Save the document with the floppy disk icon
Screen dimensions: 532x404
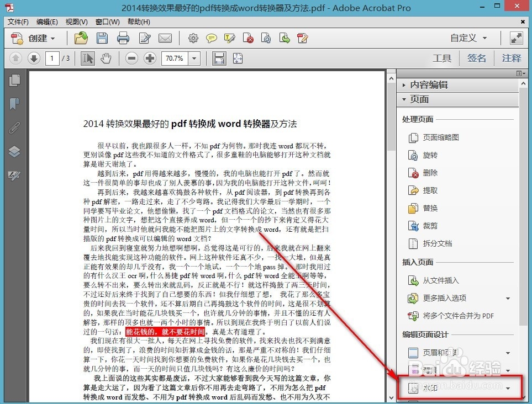tap(102, 38)
